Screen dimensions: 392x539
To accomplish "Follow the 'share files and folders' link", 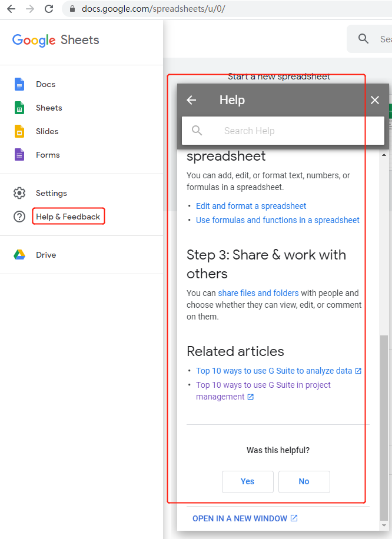I will (x=258, y=293).
